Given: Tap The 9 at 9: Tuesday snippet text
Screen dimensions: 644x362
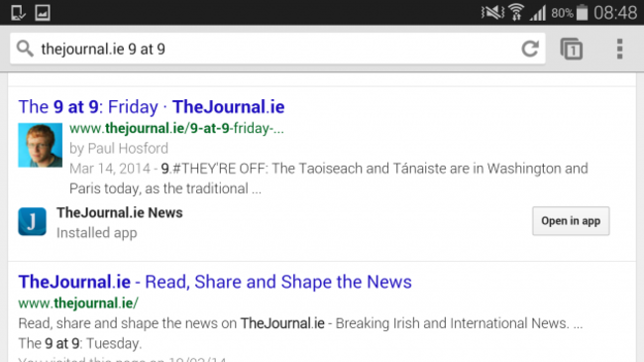Looking at the screenshot, I should tap(80, 343).
